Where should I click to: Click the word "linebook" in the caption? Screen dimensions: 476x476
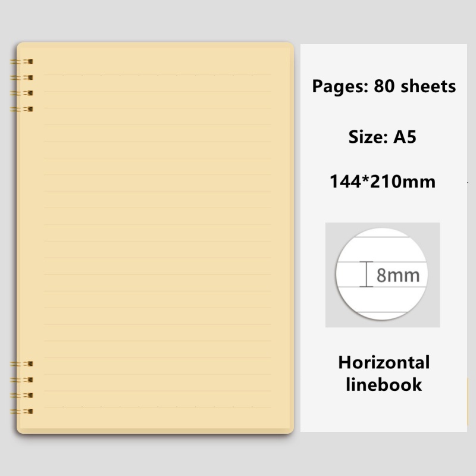coord(384,384)
